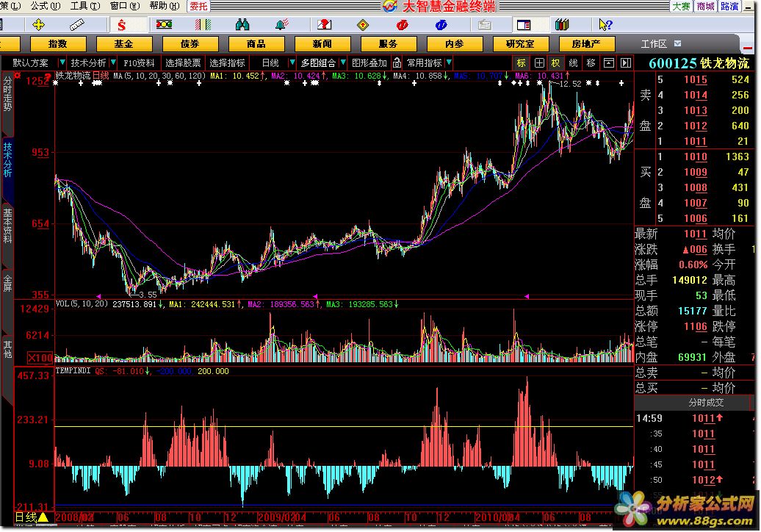Click the striped bars toolbar icon
The image size is (761, 532).
(x=203, y=24)
